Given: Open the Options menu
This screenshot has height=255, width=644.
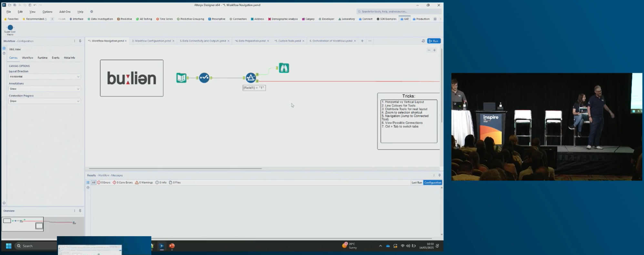Looking at the screenshot, I should (47, 12).
